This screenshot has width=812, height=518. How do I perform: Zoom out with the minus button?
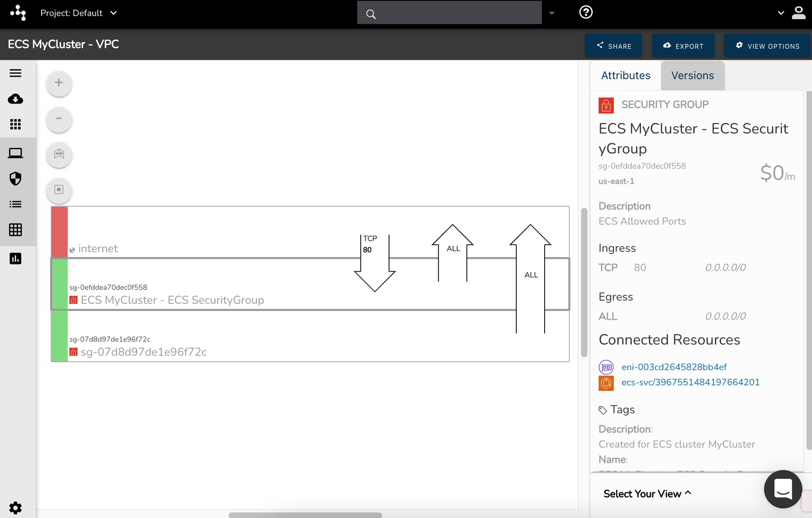[x=59, y=119]
